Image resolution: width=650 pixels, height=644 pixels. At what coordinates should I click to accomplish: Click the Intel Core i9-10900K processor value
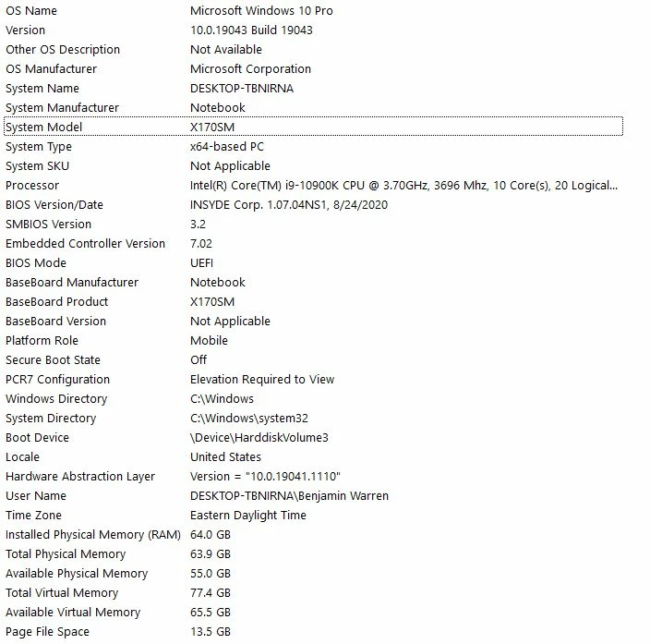click(403, 186)
